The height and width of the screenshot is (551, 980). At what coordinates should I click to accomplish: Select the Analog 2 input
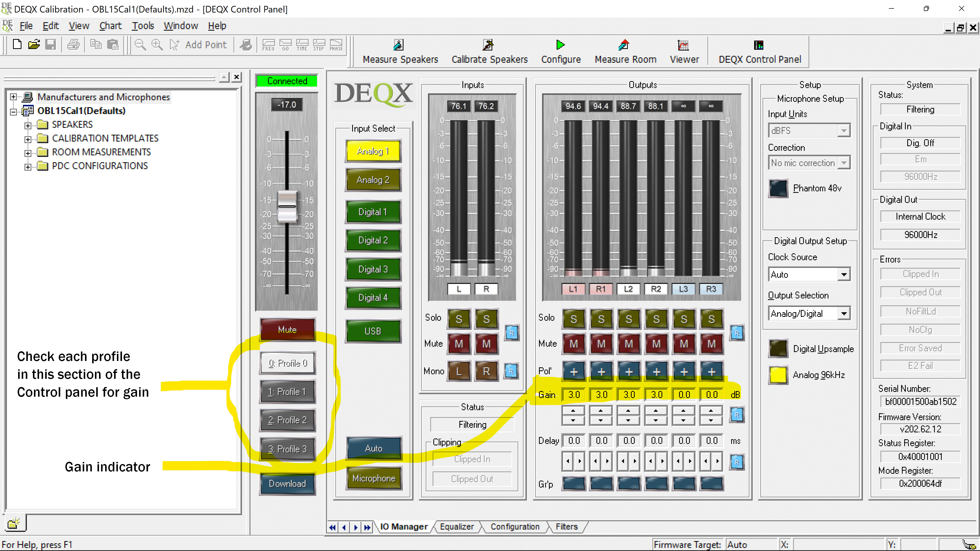click(373, 180)
